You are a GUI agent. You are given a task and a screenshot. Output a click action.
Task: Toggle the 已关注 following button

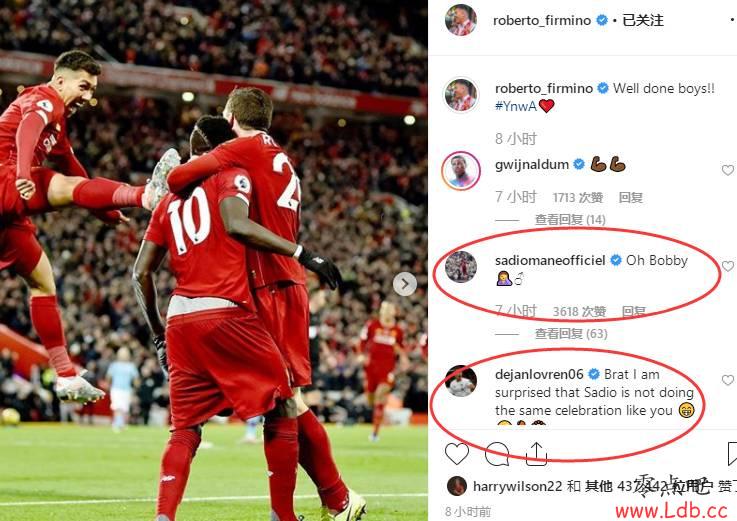[x=643, y=20]
